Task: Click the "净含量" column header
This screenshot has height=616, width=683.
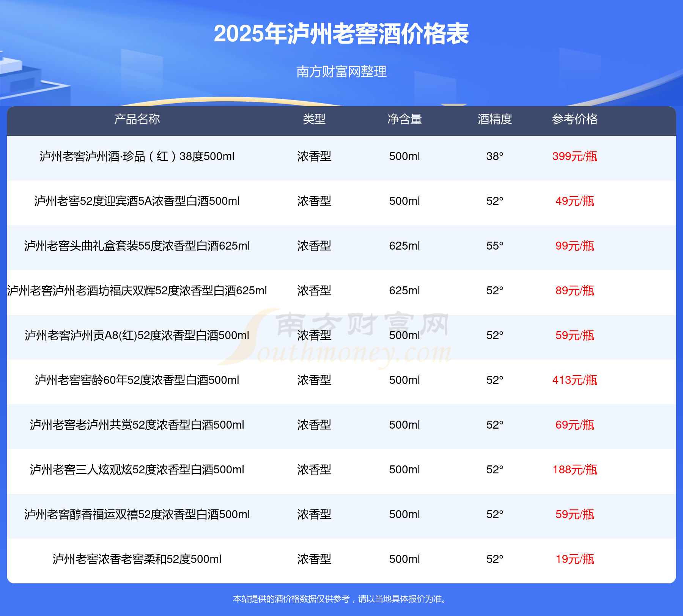Action: coord(404,119)
